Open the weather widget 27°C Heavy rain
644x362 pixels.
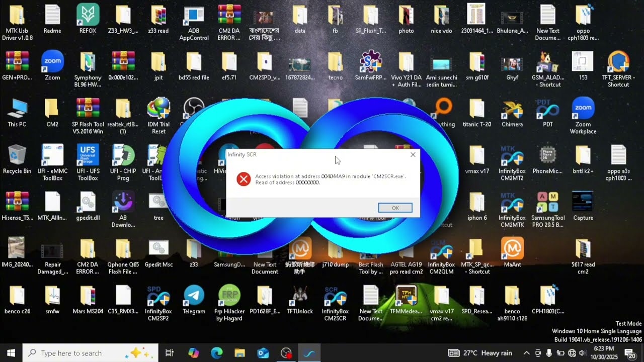(x=479, y=353)
